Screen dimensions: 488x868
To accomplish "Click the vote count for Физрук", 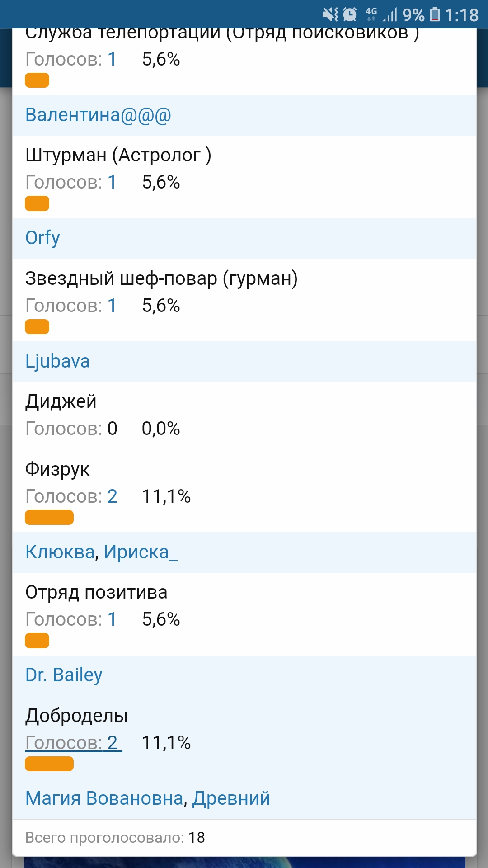I will pyautogui.click(x=112, y=496).
